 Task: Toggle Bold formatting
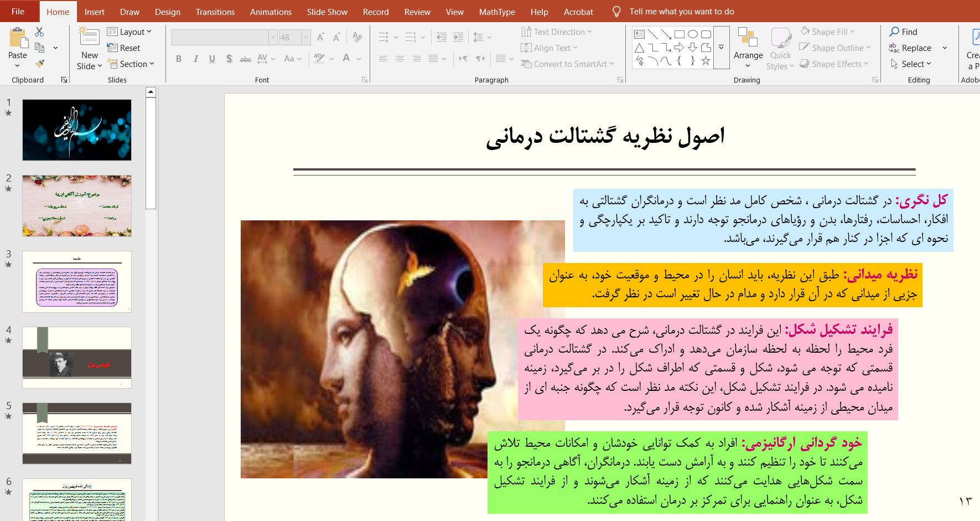pyautogui.click(x=179, y=59)
